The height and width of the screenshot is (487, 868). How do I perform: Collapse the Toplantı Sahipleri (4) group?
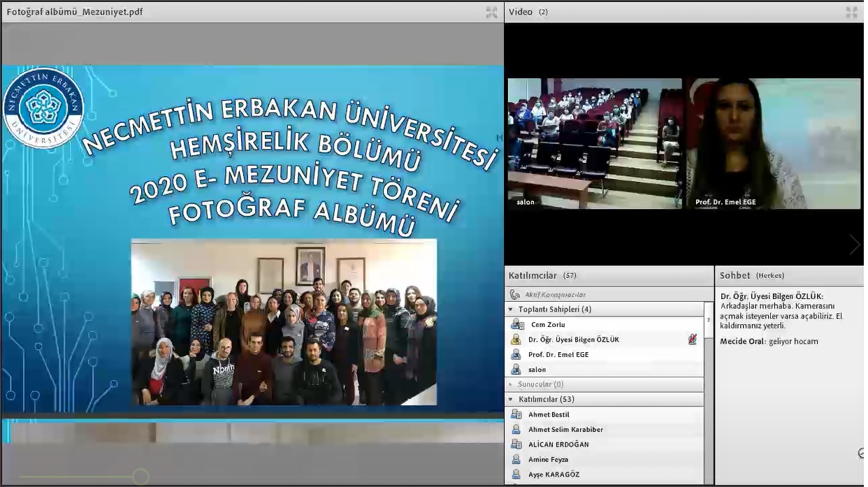pos(511,310)
